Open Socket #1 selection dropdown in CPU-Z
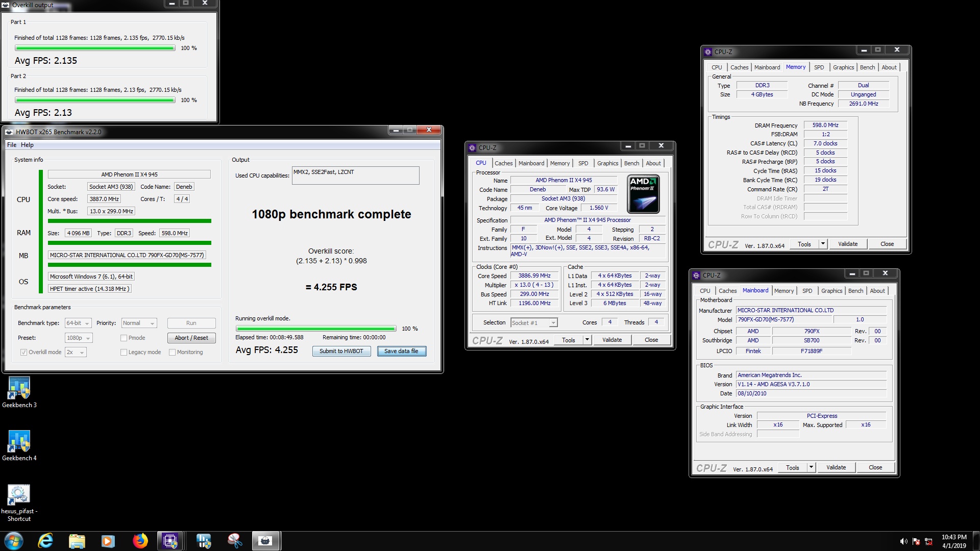 [x=534, y=322]
